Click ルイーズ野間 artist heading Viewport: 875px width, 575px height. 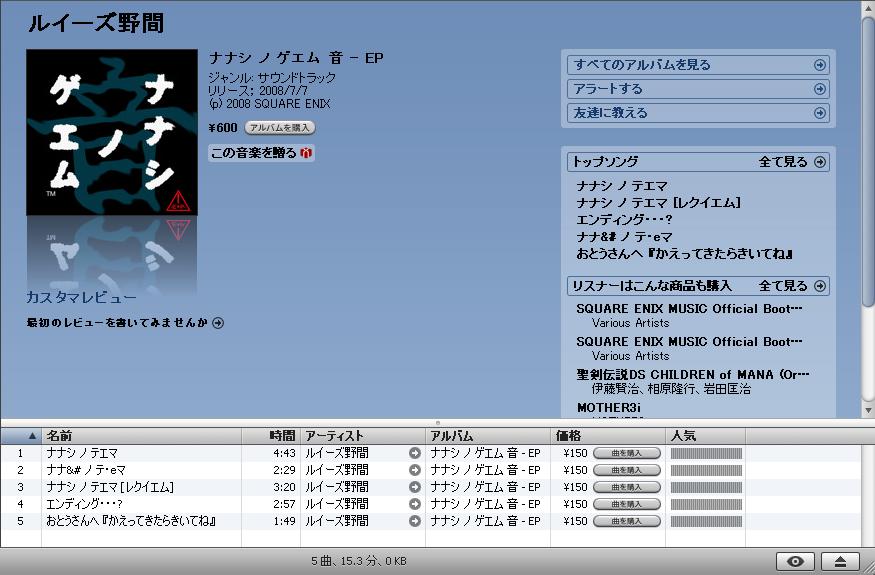pyautogui.click(x=96, y=23)
